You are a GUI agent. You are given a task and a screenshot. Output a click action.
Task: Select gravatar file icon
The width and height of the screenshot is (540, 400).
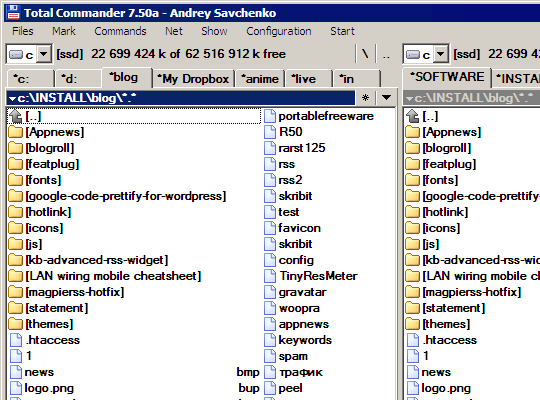[x=270, y=293]
